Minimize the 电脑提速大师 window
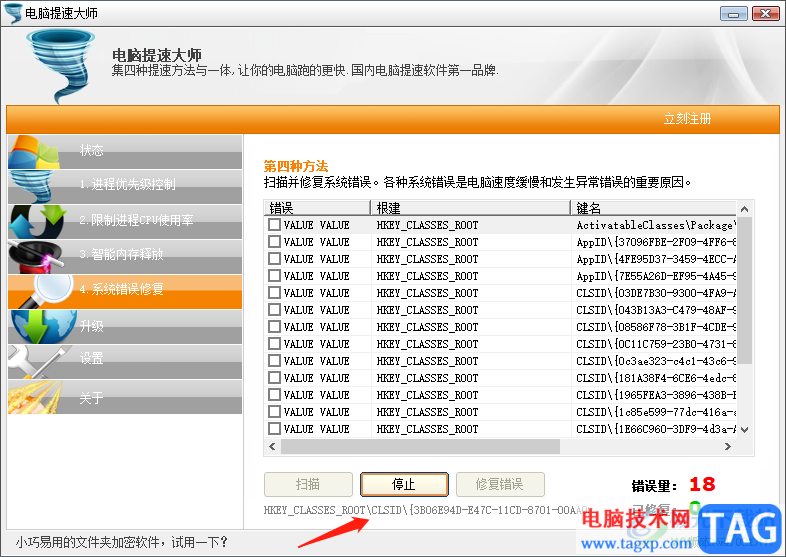The image size is (786, 557). click(x=733, y=14)
